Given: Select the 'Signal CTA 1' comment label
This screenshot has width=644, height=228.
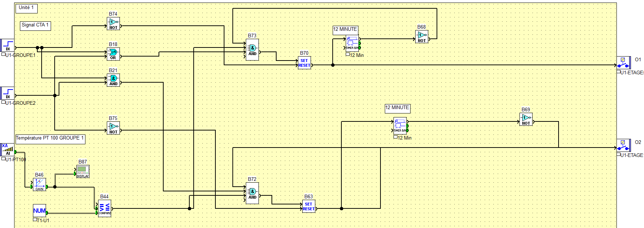Looking at the screenshot, I should click(x=35, y=25).
